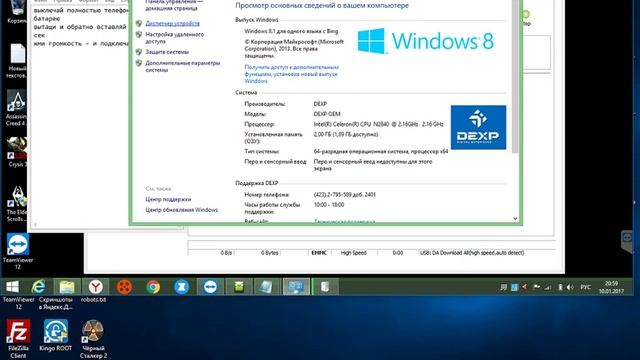
Task: Click the High Speed status bar cell
Action: tap(353, 253)
